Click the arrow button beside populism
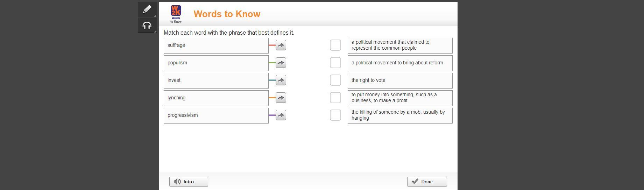644x190 pixels. click(281, 63)
